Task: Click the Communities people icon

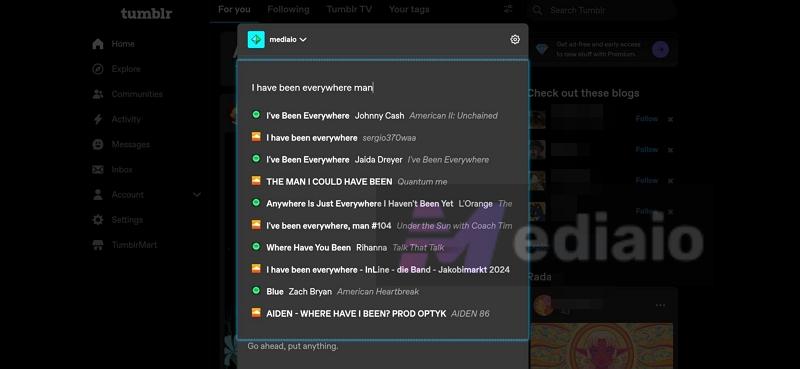Action: 98,94
